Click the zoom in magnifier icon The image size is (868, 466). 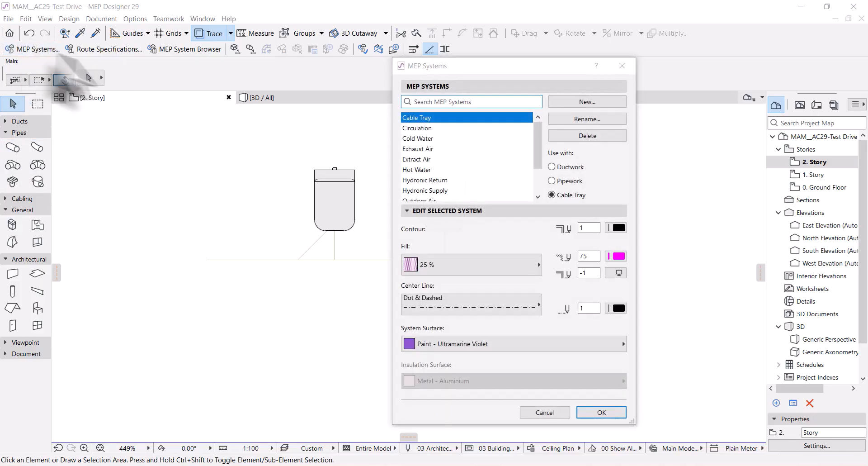click(84, 448)
